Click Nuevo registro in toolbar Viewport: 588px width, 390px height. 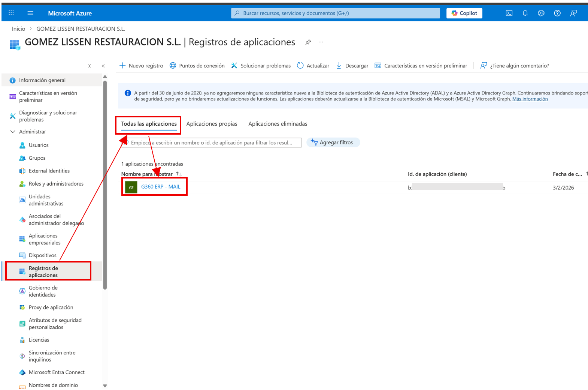[x=141, y=66]
